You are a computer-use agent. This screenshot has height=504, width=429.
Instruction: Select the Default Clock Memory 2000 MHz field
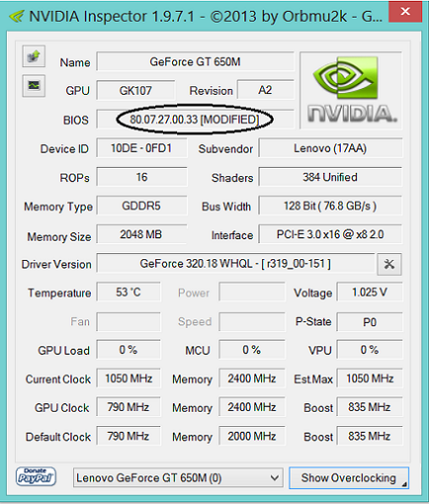tap(252, 436)
